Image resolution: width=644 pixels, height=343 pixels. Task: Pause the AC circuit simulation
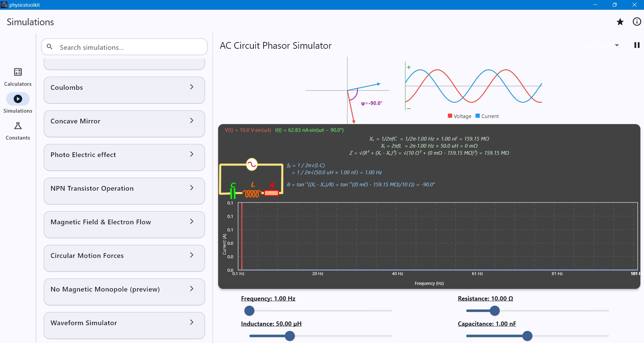tap(637, 45)
